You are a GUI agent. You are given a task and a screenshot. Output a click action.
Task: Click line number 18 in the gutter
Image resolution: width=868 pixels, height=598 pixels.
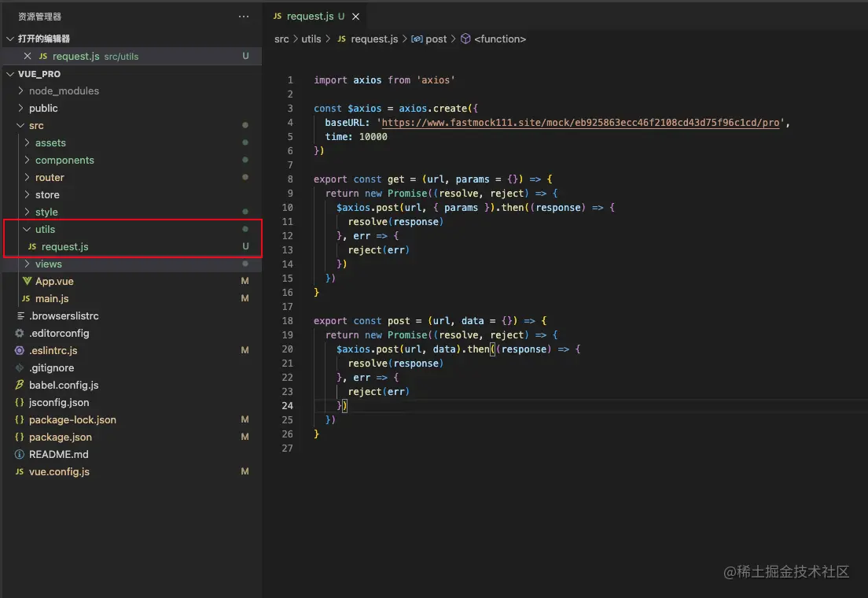tap(287, 321)
